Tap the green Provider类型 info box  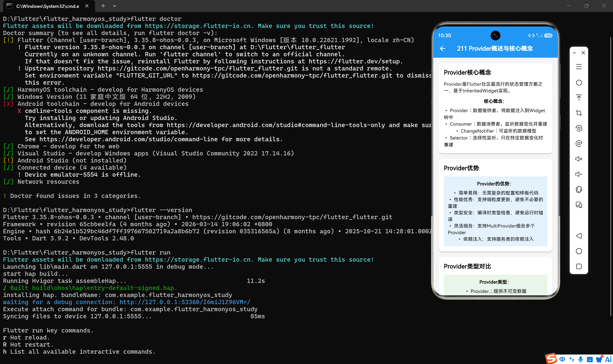[495, 285]
